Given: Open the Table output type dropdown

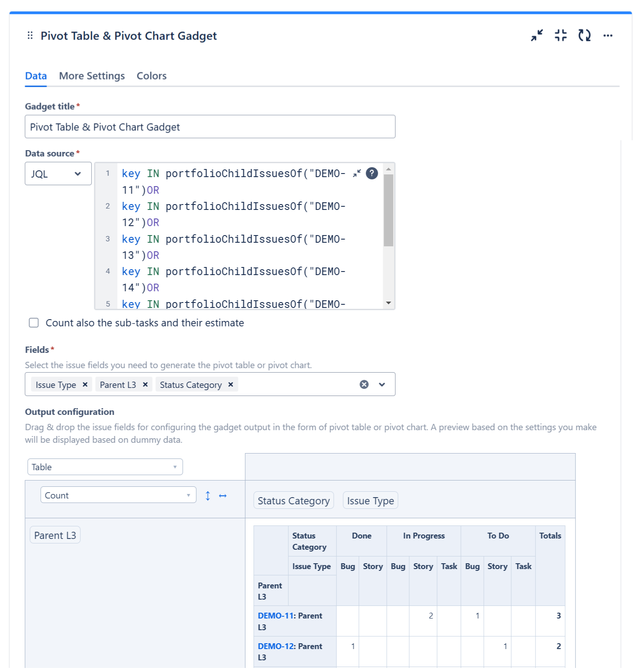Looking at the screenshot, I should tap(105, 467).
